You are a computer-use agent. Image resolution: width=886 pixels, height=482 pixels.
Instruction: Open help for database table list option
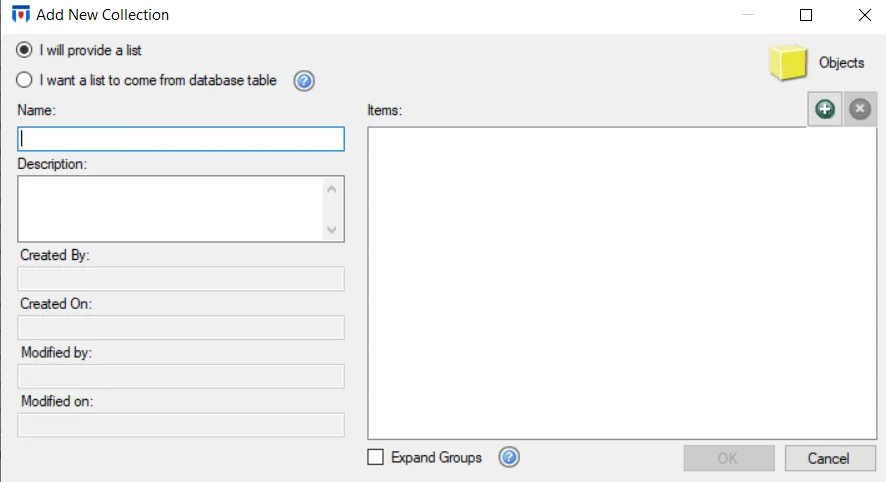tap(304, 81)
